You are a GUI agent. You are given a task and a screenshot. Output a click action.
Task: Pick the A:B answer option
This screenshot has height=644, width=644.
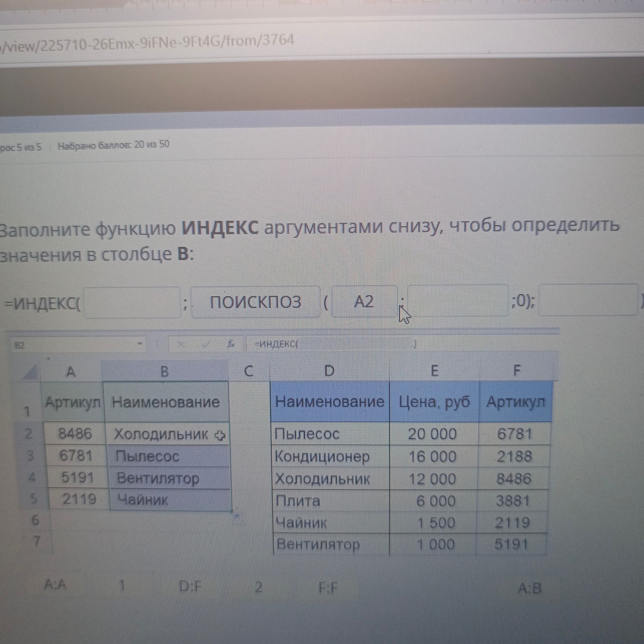(x=530, y=588)
